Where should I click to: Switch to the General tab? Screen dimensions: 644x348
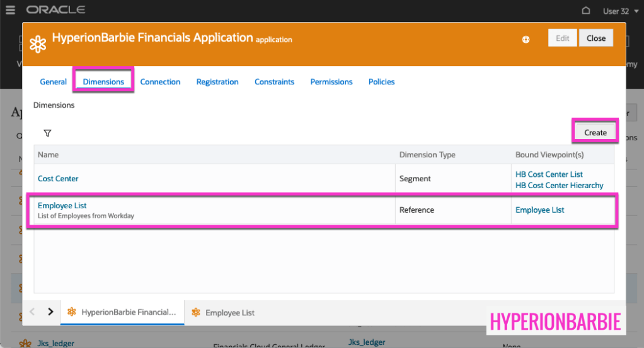click(x=54, y=82)
